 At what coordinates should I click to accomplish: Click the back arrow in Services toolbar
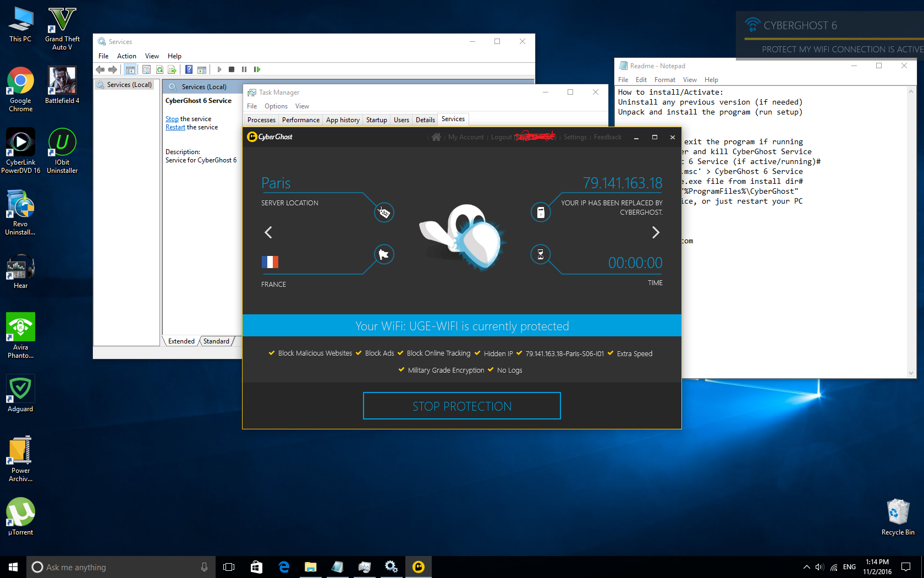(100, 69)
